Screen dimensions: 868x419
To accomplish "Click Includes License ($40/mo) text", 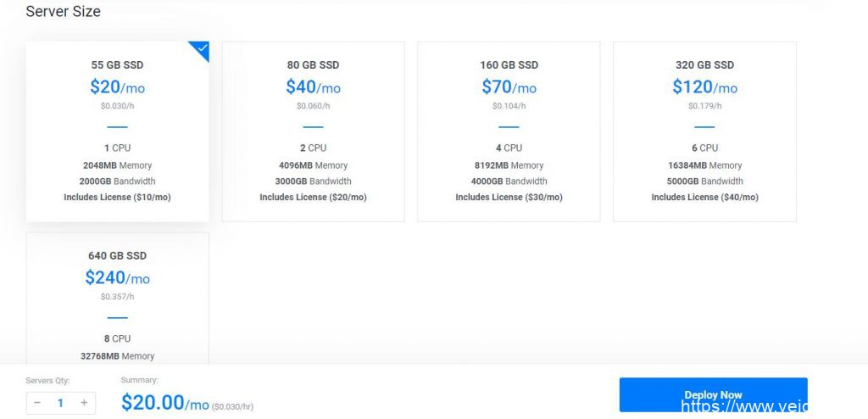I will pyautogui.click(x=704, y=197).
